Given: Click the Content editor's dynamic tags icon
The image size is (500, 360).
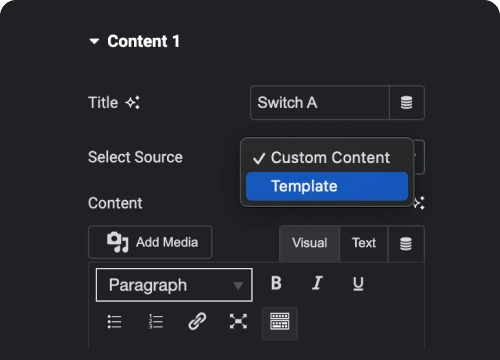Looking at the screenshot, I should click(406, 244).
